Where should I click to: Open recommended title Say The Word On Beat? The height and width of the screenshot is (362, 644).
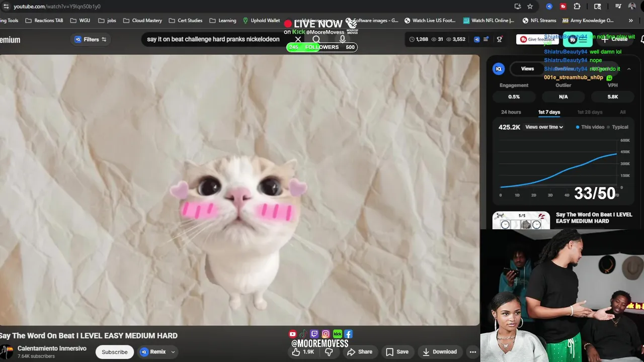coord(594,218)
